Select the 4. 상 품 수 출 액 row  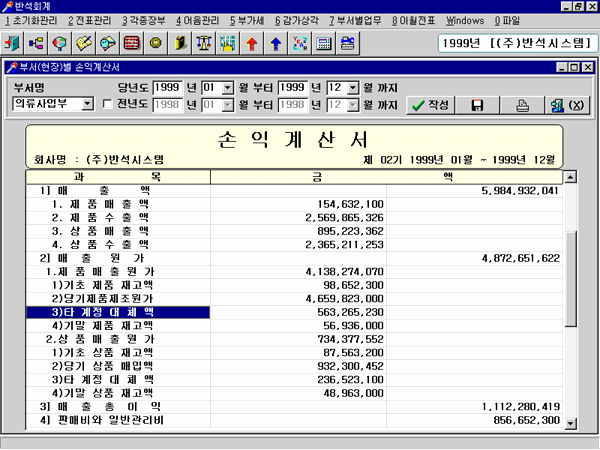pyautogui.click(x=294, y=245)
